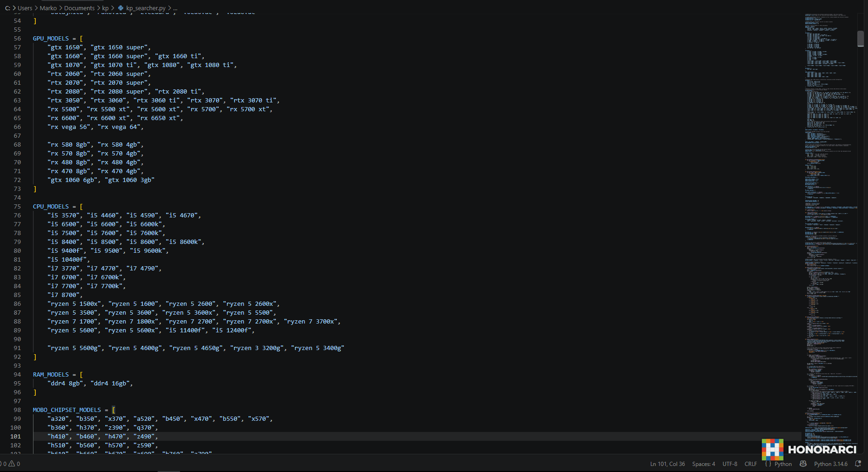Image resolution: width=868 pixels, height=472 pixels.
Task: Click the "i5 12400f" string
Action: point(232,330)
